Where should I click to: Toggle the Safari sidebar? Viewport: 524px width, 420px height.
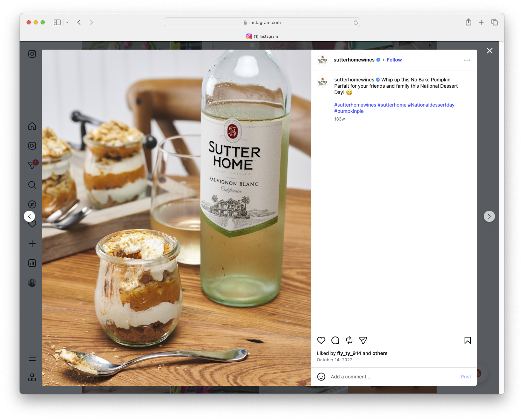[57, 22]
